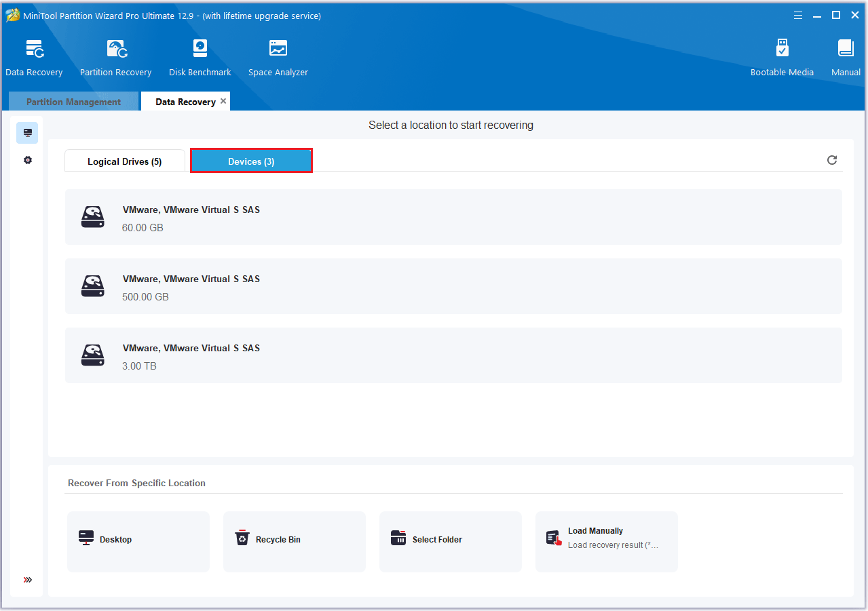Screen dimensions: 868x611
Task: Maximize the MiniTool window
Action: tap(836, 15)
